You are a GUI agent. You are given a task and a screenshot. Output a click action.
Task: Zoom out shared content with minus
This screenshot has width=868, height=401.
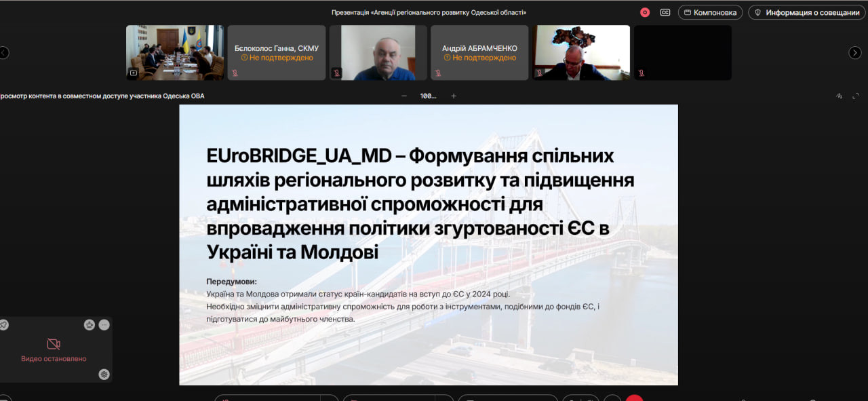404,96
